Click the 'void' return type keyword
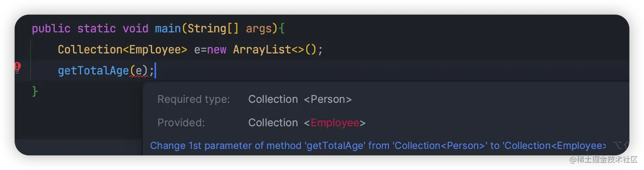Image resolution: width=644 pixels, height=170 pixels. [x=135, y=28]
